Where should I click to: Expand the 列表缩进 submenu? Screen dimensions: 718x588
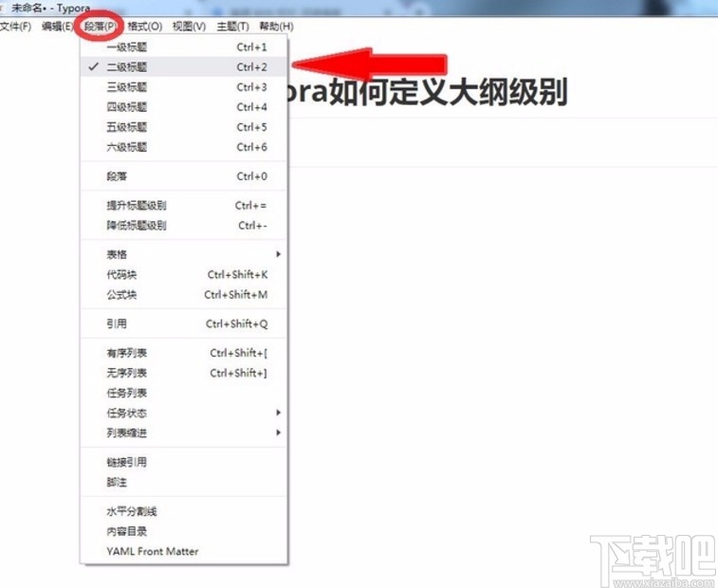(x=184, y=432)
